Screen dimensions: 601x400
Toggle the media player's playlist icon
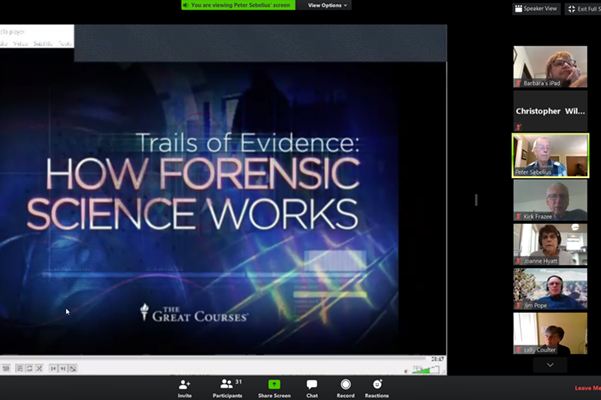[x=20, y=368]
